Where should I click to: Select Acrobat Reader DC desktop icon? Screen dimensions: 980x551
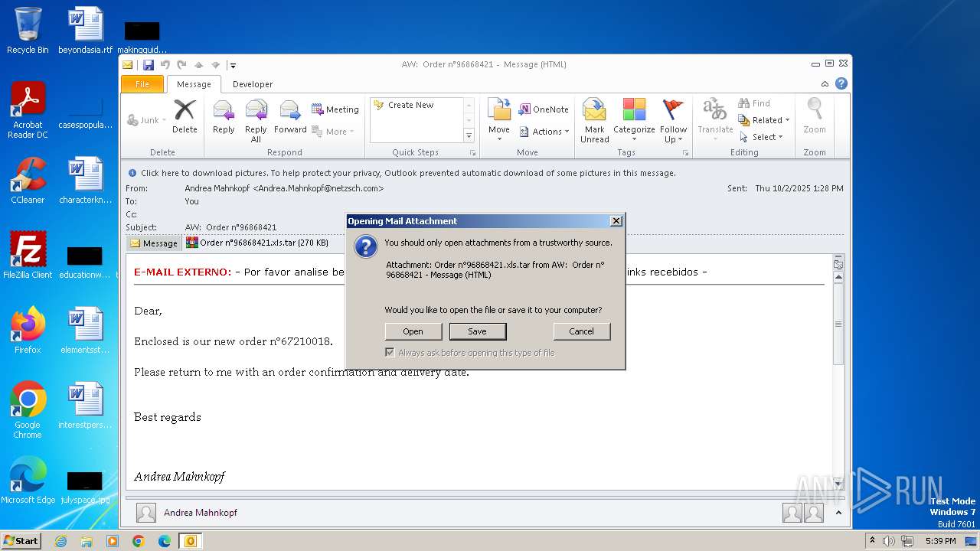28,110
